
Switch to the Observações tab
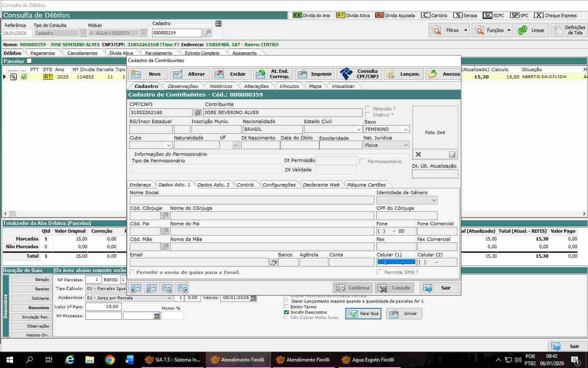(183, 86)
